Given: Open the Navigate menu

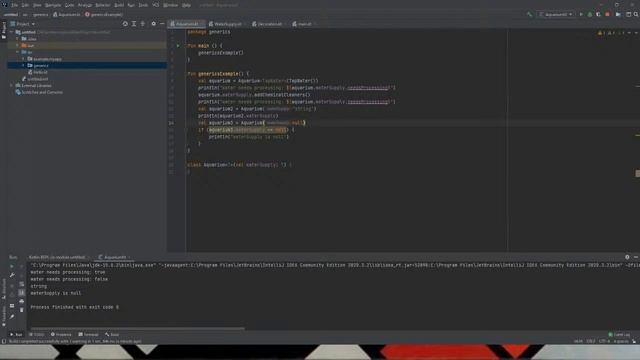Looking at the screenshot, I should [53, 5].
